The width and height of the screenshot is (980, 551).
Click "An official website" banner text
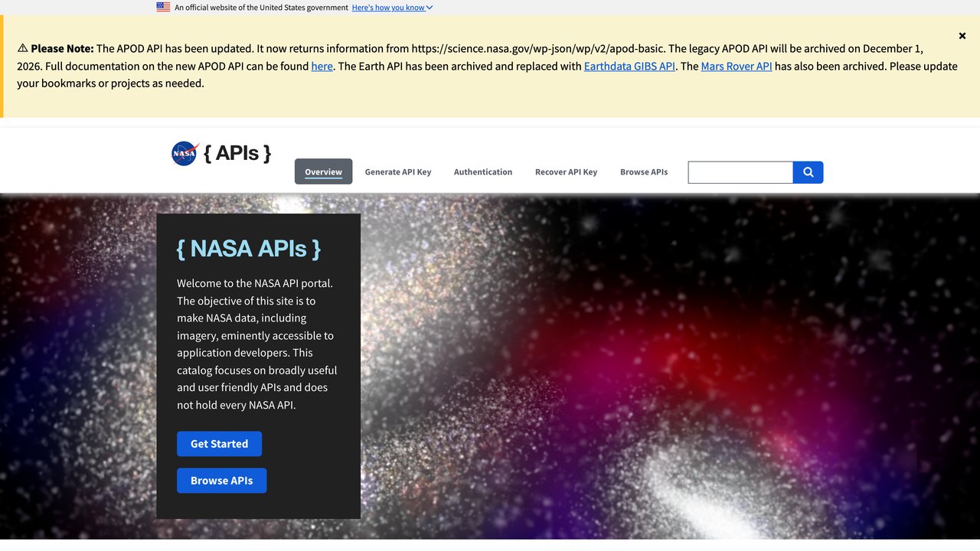click(x=261, y=8)
